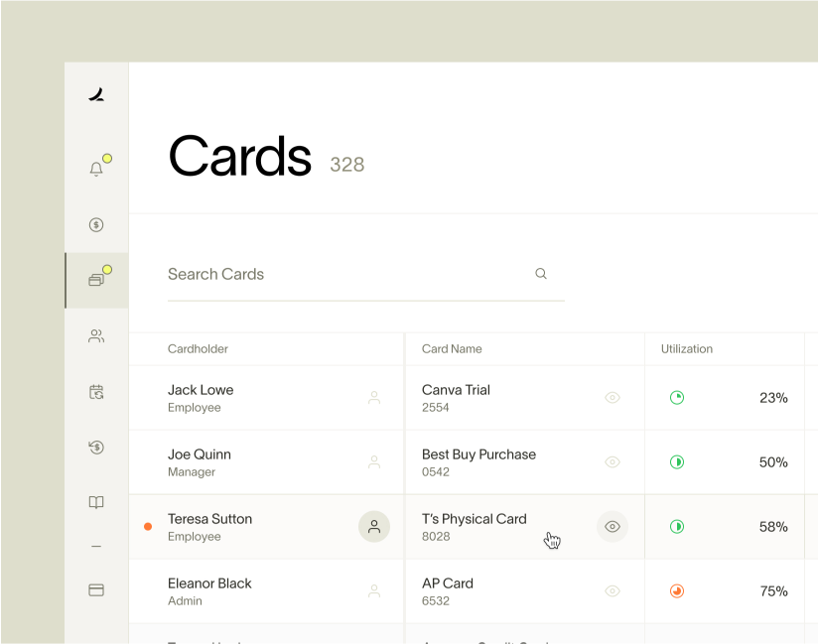Click the 50% utilization value
The image size is (818, 644).
click(773, 462)
